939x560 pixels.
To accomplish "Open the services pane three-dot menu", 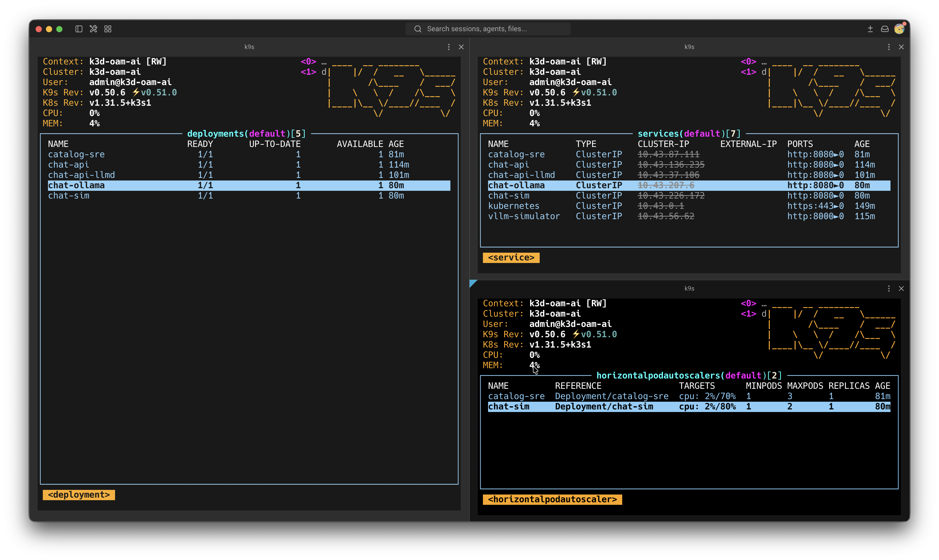I will point(889,47).
